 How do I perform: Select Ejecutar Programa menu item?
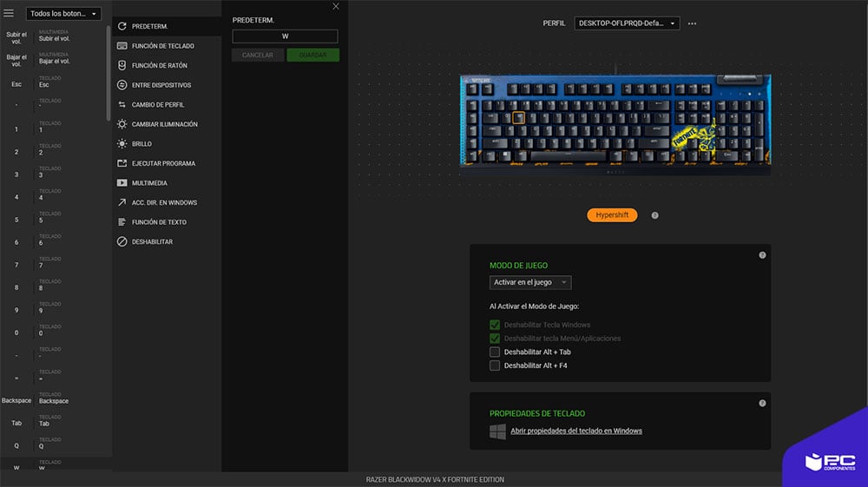point(167,163)
